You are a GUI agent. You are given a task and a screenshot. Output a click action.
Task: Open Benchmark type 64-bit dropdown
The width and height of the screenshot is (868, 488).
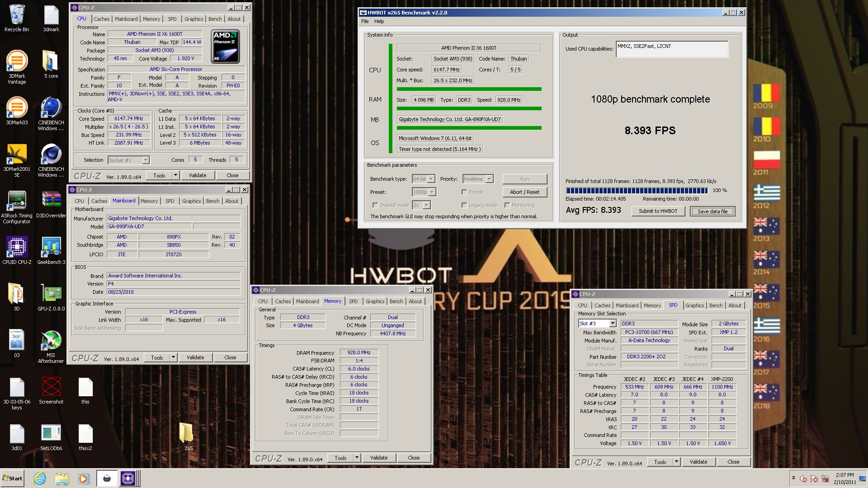pyautogui.click(x=424, y=179)
